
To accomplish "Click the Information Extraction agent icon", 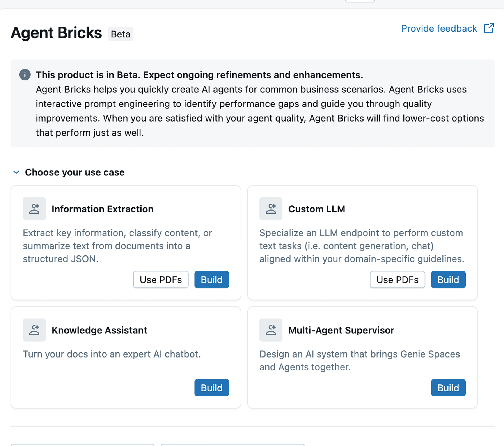I will click(34, 209).
